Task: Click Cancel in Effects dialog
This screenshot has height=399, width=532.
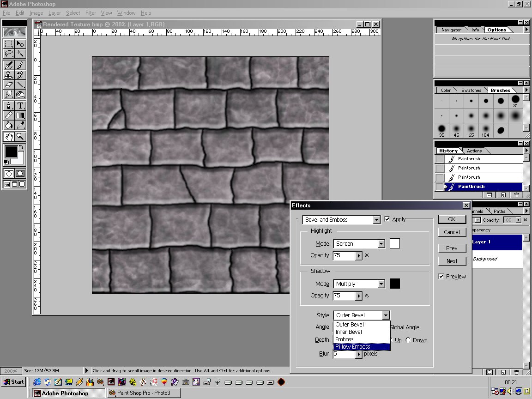Action: pyautogui.click(x=452, y=232)
